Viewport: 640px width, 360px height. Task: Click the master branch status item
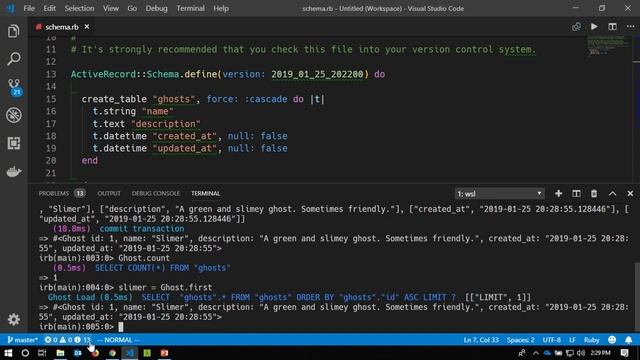pyautogui.click(x=22, y=340)
